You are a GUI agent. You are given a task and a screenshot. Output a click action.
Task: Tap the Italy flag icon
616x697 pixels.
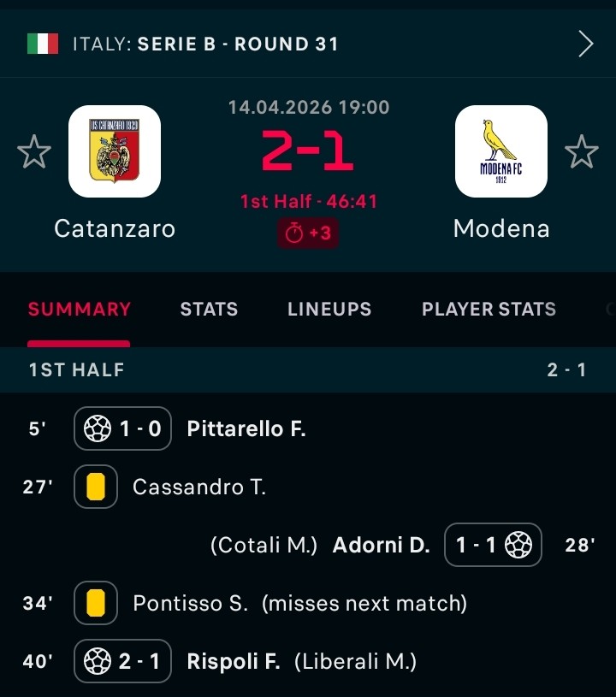43,44
